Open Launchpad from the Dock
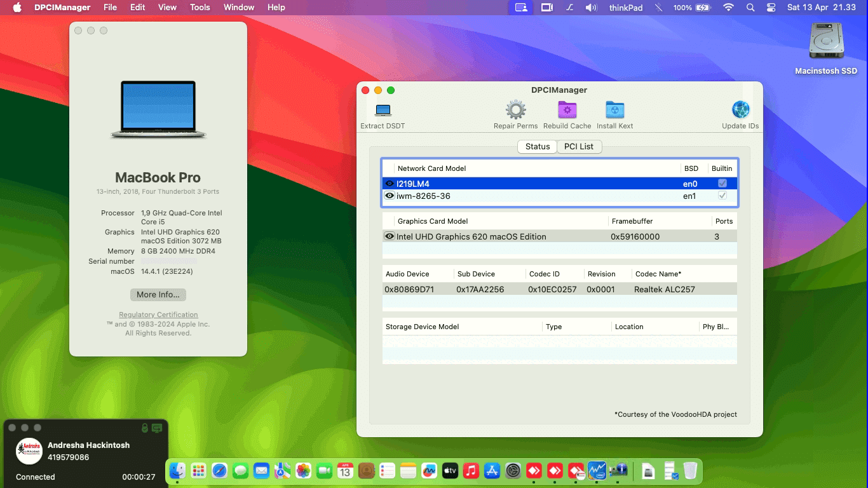This screenshot has width=868, height=488. (x=199, y=471)
